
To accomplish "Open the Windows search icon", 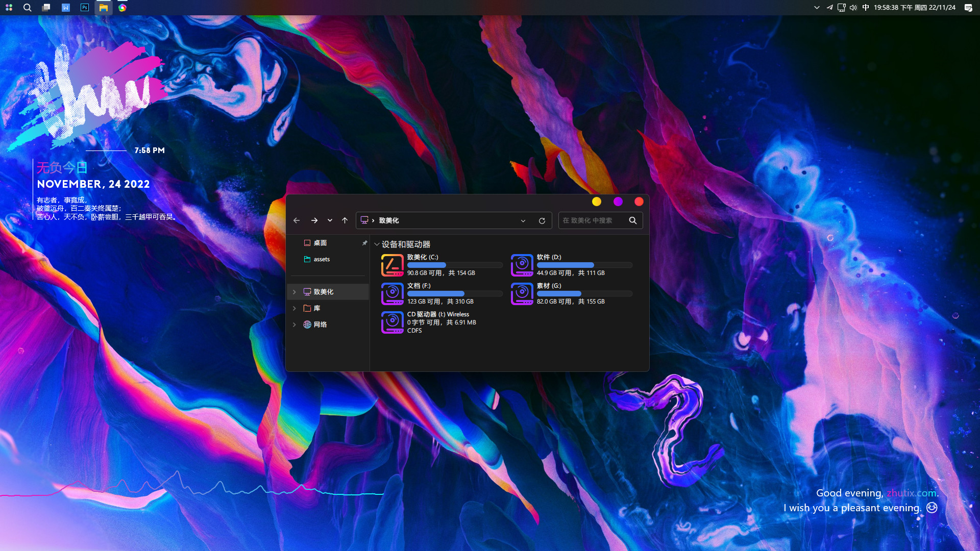I will 27,8.
